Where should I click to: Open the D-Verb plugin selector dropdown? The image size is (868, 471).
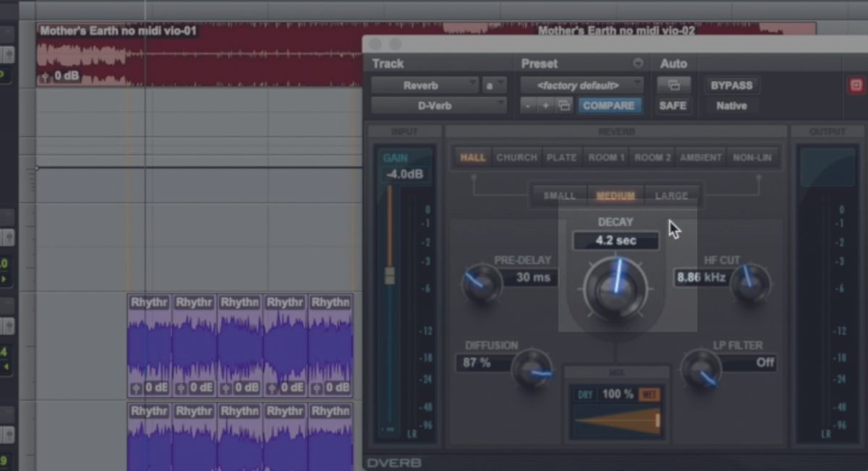tap(438, 106)
